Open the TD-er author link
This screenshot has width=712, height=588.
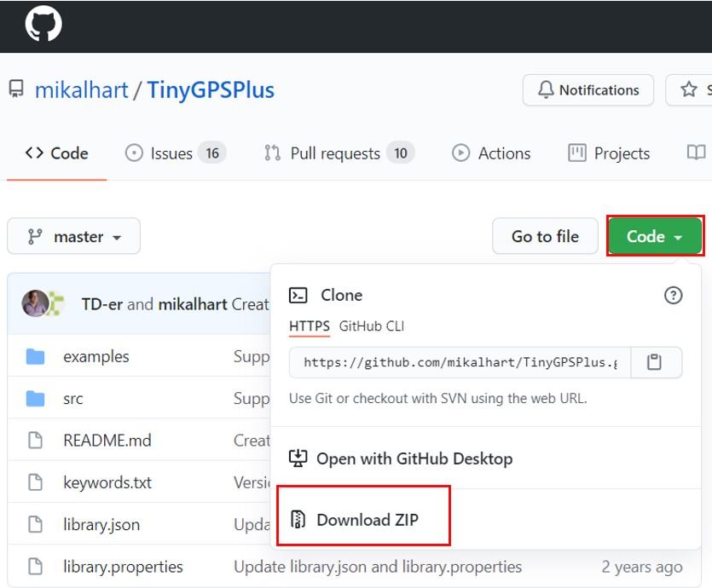pyautogui.click(x=101, y=304)
